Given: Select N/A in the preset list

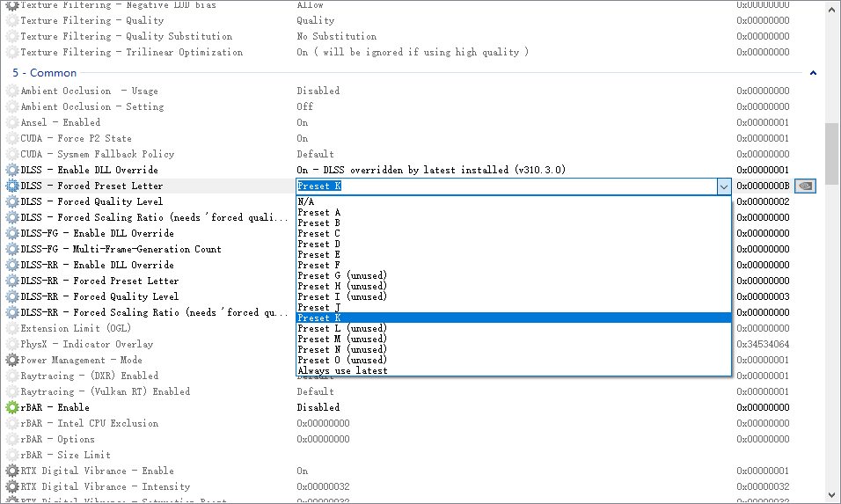Looking at the screenshot, I should tap(306, 201).
